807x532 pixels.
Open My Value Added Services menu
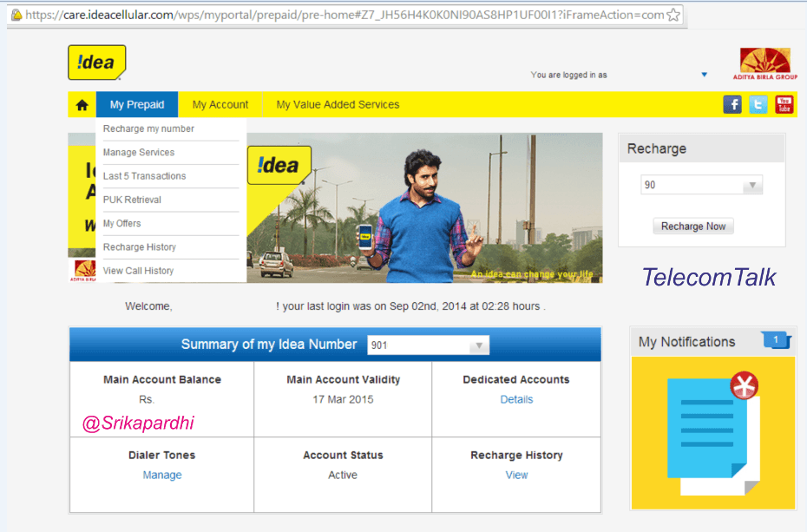pos(338,104)
